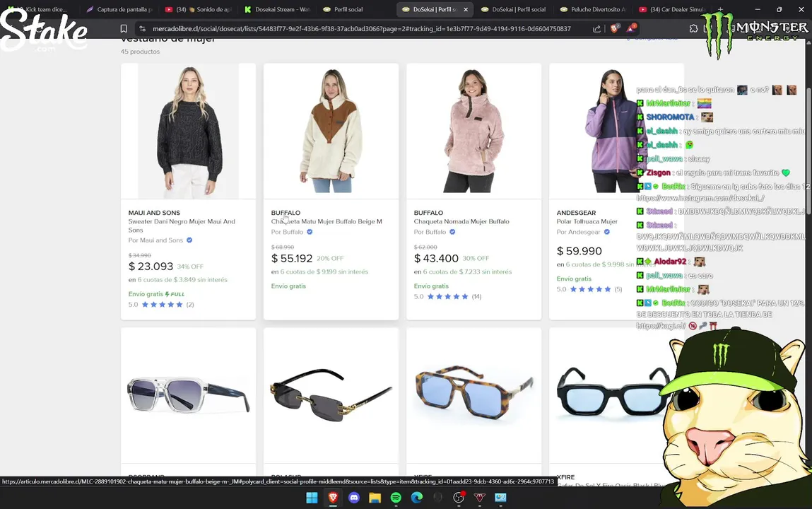The height and width of the screenshot is (509, 812).
Task: Open Brave Shields lion icon
Action: pyautogui.click(x=615, y=28)
